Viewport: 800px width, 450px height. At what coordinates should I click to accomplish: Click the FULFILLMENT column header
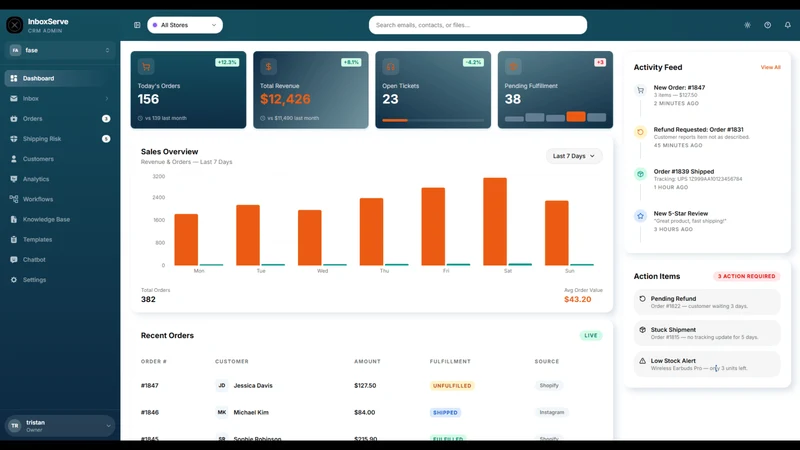click(450, 362)
